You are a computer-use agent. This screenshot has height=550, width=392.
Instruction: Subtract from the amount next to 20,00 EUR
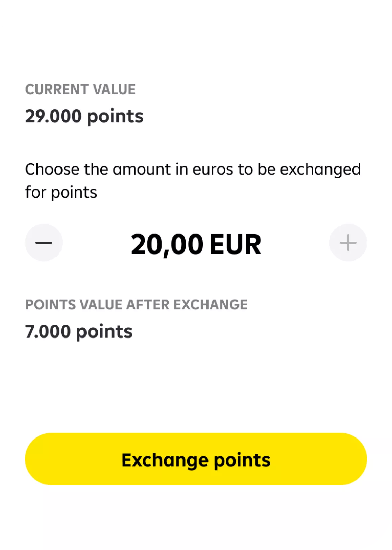(44, 243)
